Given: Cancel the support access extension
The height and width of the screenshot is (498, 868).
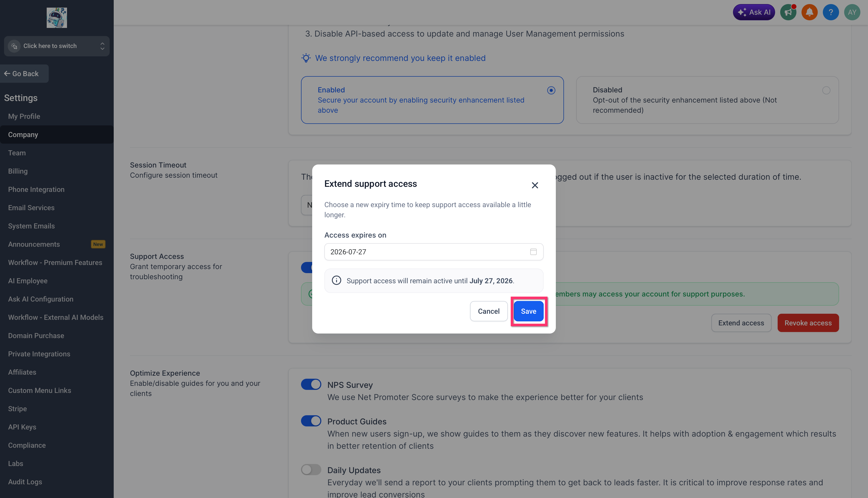Looking at the screenshot, I should (x=489, y=311).
